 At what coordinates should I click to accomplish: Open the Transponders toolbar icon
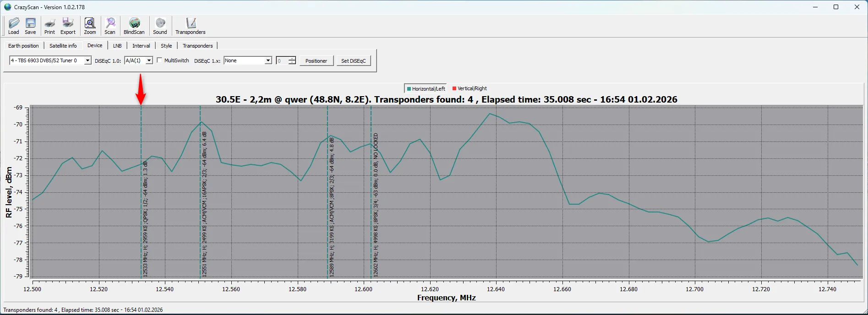(191, 26)
